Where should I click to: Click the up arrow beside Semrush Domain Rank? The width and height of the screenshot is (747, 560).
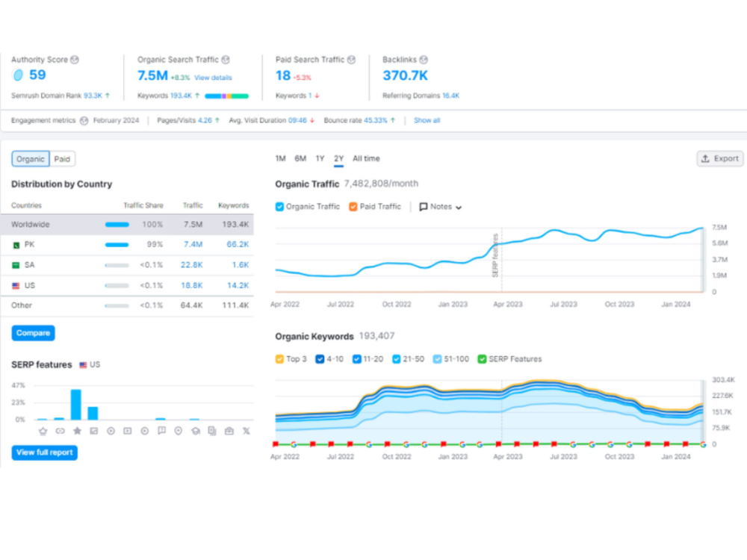coord(108,96)
